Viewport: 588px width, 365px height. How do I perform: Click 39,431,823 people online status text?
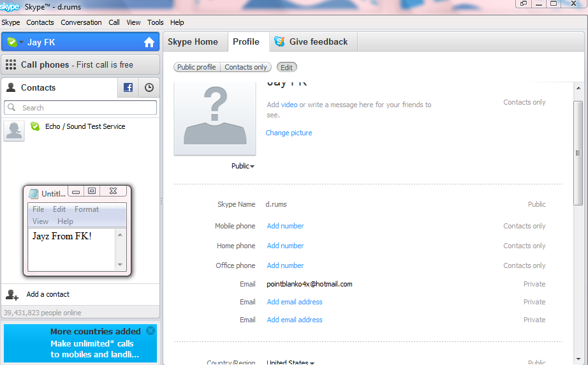(x=42, y=313)
